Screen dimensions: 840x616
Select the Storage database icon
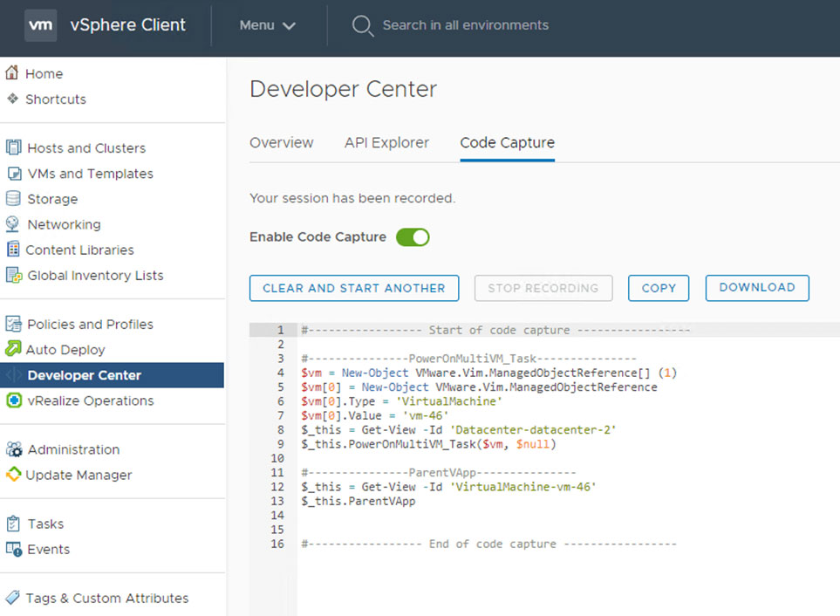point(13,199)
